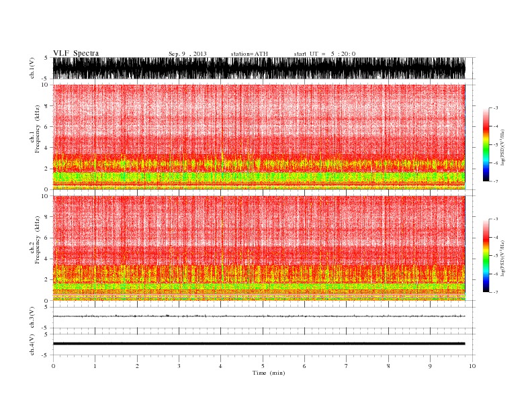Click the ch.3 voltage trace line

click(x=259, y=316)
